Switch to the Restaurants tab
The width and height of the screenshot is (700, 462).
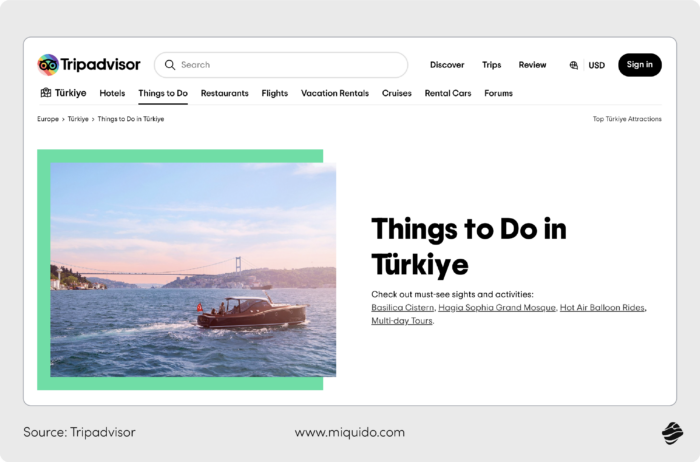(x=225, y=93)
